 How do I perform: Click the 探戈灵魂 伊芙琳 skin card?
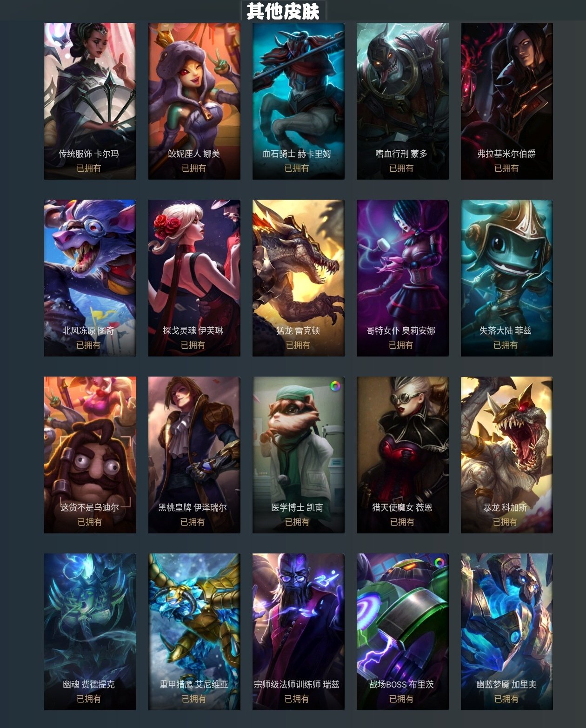pyautogui.click(x=194, y=278)
